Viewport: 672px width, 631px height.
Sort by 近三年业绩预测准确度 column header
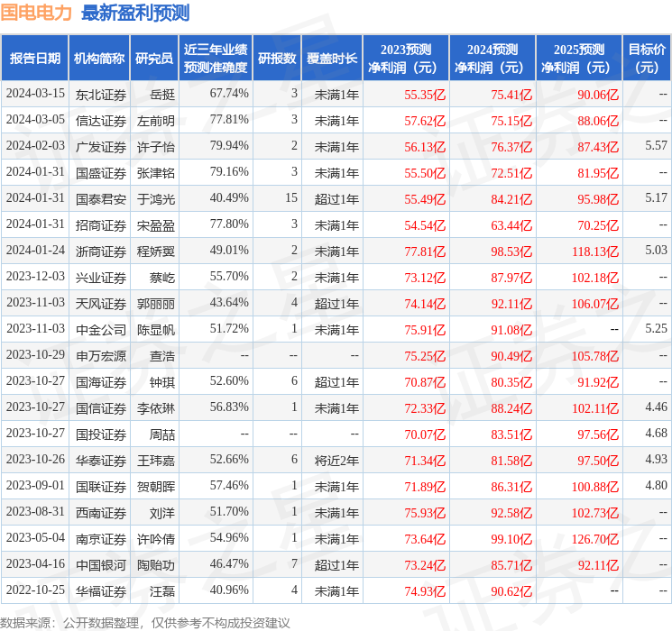215,59
